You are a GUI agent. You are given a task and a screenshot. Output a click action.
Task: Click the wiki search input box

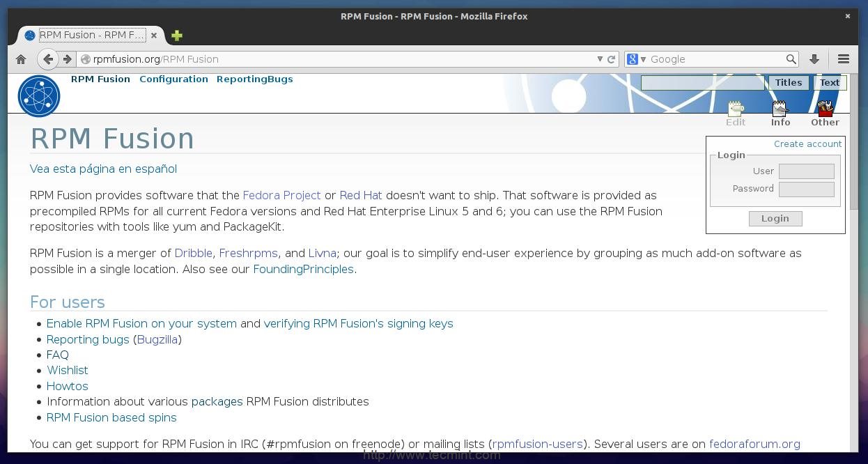tap(702, 82)
